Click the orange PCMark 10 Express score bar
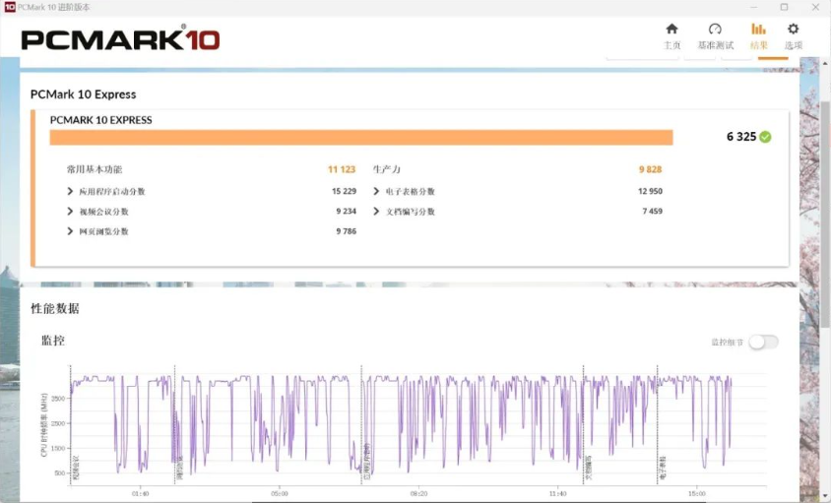The image size is (831, 504). coord(361,137)
